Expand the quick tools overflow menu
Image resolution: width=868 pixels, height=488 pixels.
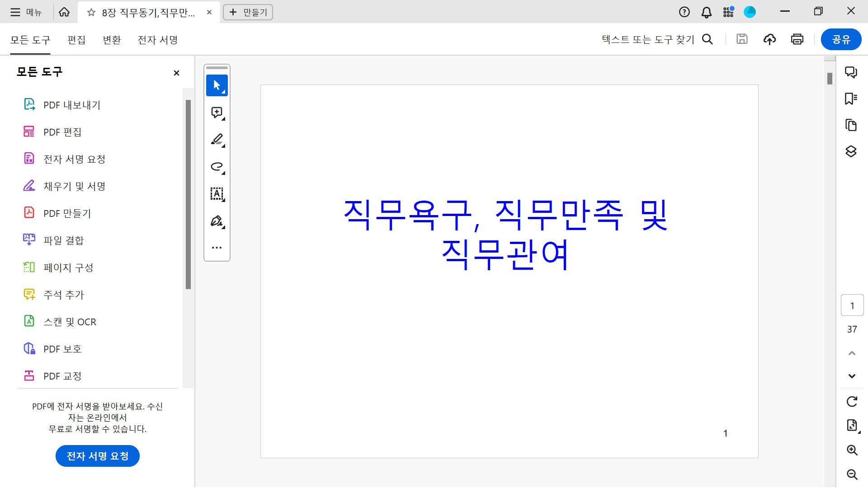point(216,247)
